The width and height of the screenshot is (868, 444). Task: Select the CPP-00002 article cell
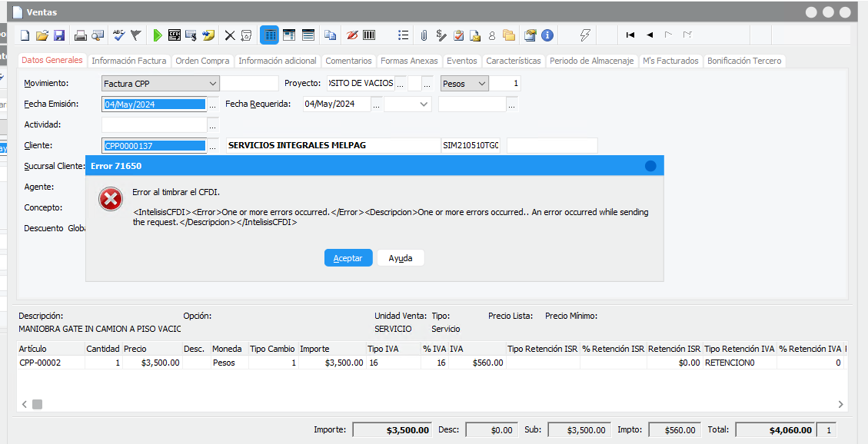50,363
